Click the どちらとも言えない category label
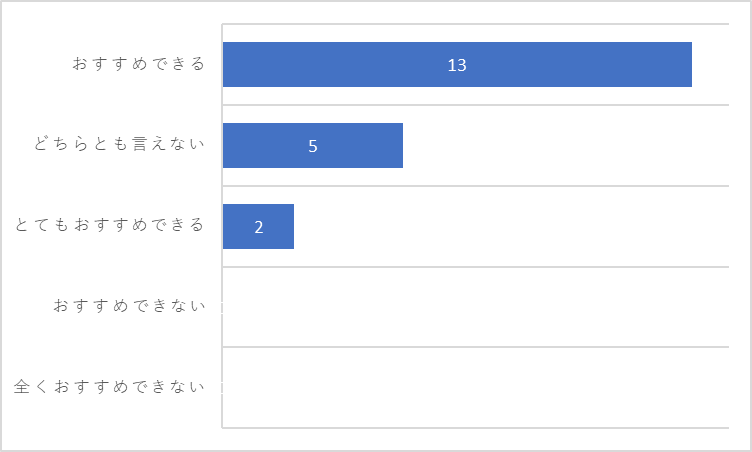 click(119, 144)
